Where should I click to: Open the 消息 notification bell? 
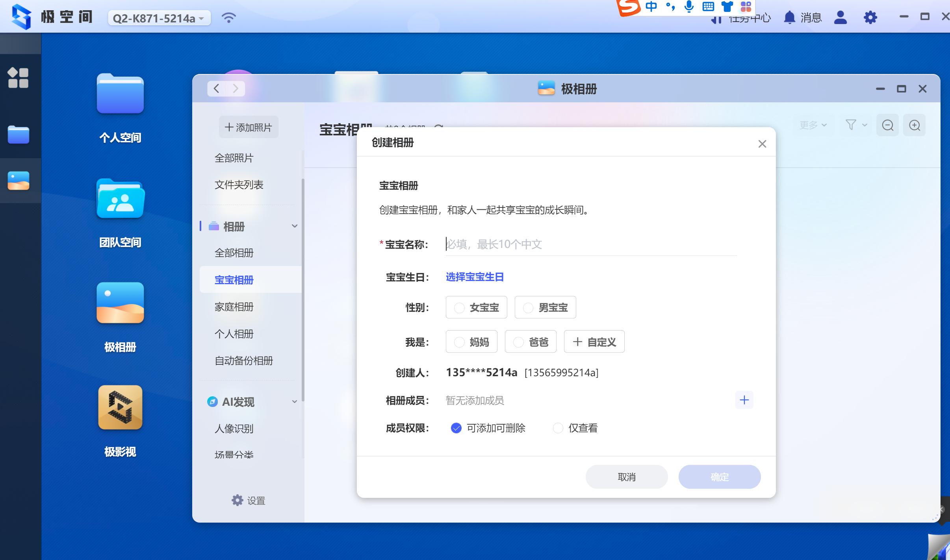789,17
